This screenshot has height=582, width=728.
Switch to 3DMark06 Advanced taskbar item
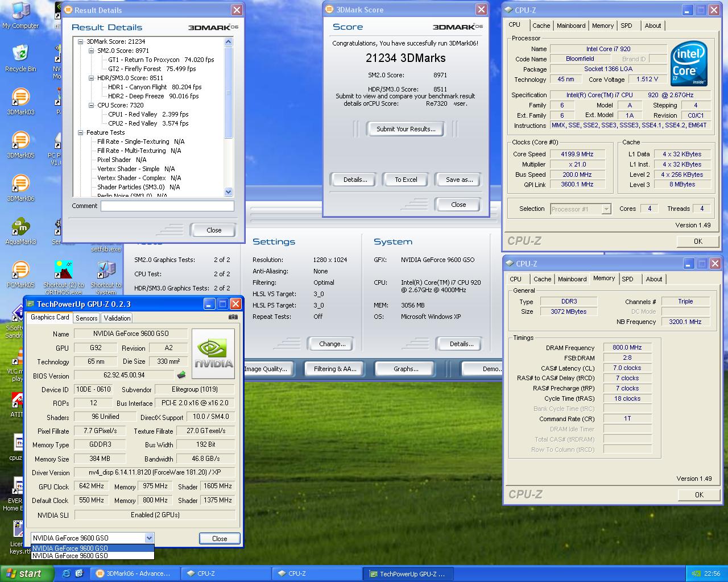135,573
